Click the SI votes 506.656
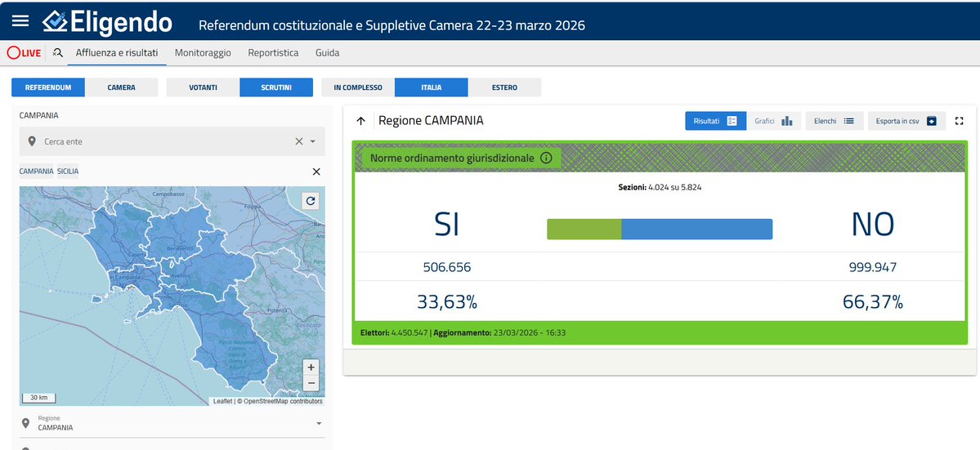980x450 pixels. (447, 268)
